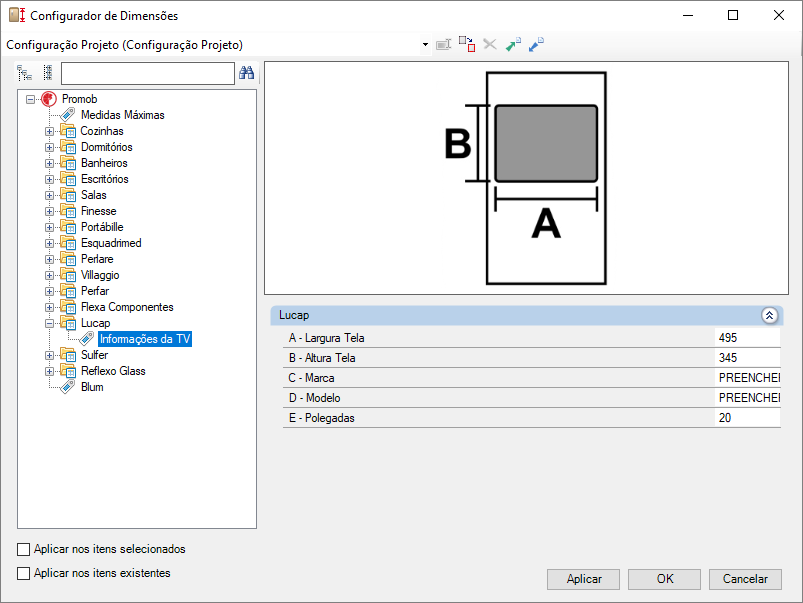Screen dimensions: 803x603
Task: Select the Blum tree item
Action: tap(92, 387)
